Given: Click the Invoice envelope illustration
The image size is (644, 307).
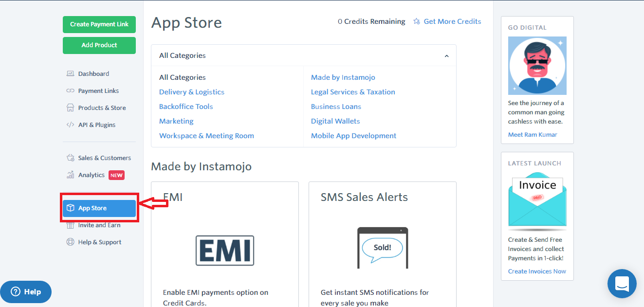Looking at the screenshot, I should pos(537,201).
